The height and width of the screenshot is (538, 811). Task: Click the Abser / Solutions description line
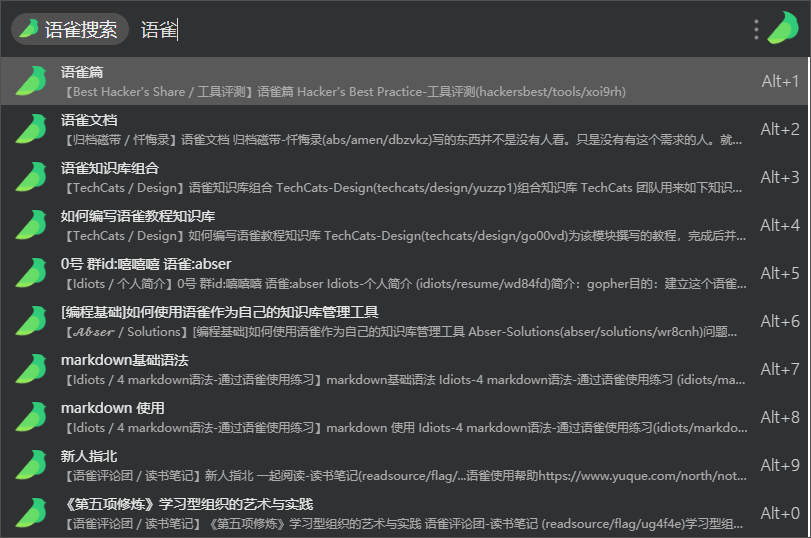[x=401, y=332]
